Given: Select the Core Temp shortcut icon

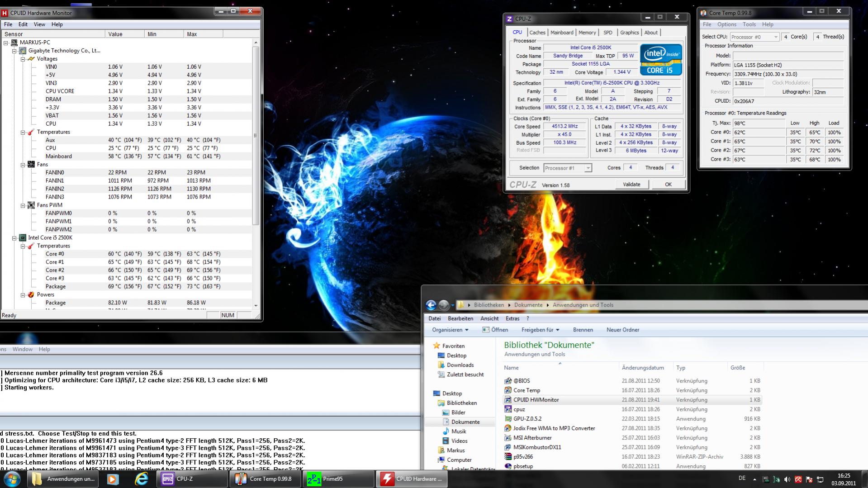Looking at the screenshot, I should click(508, 390).
